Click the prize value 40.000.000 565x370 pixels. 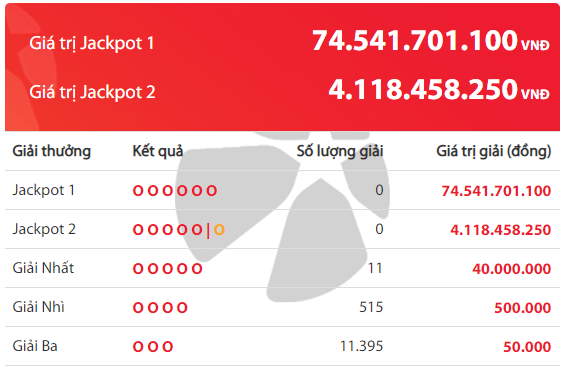click(512, 269)
